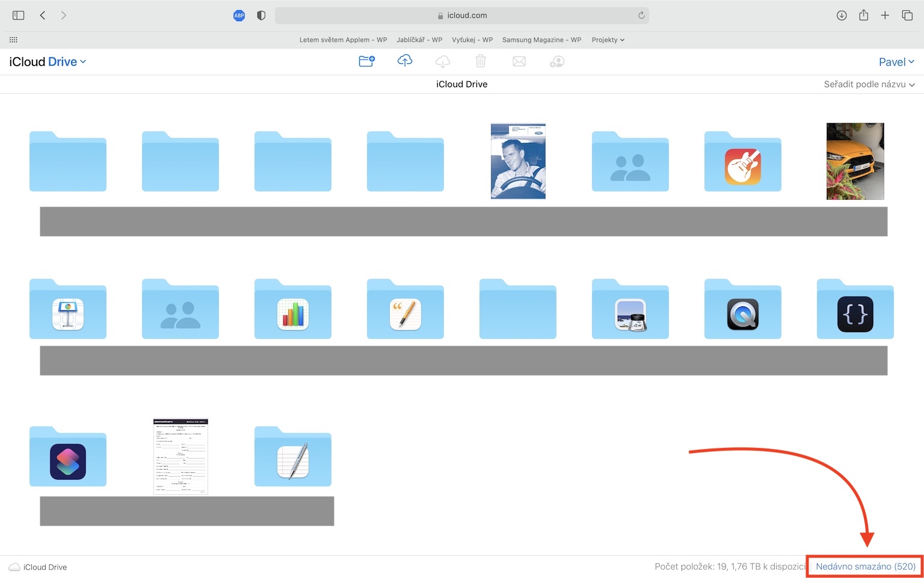The image size is (924, 578).
Task: Show Safari downloads
Action: coord(842,16)
